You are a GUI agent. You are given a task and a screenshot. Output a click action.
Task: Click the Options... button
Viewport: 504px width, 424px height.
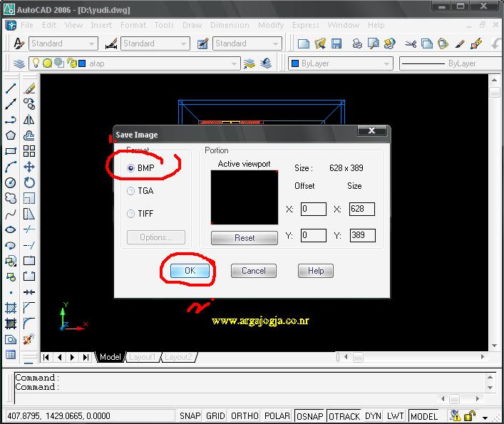click(156, 237)
